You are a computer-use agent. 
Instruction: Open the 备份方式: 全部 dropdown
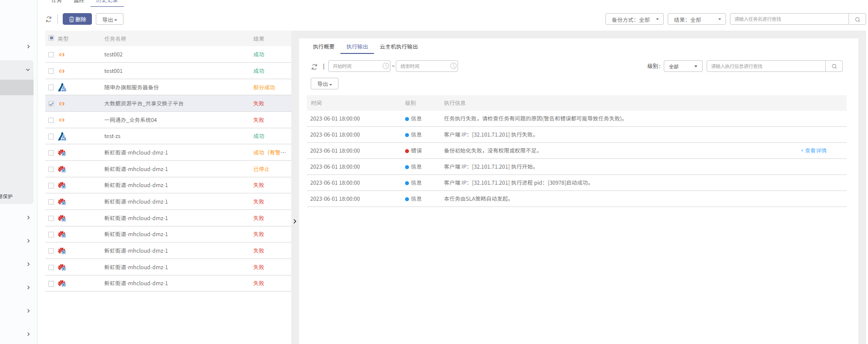point(635,19)
